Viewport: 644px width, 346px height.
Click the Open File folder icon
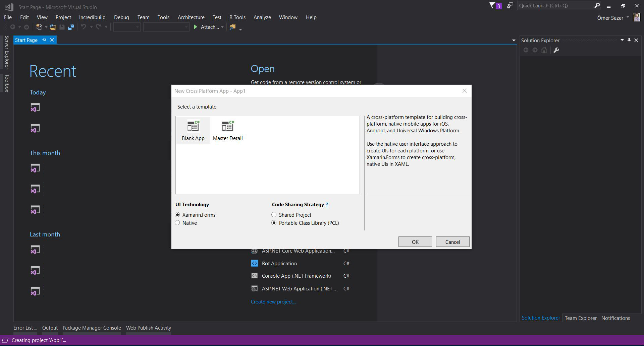(x=53, y=27)
